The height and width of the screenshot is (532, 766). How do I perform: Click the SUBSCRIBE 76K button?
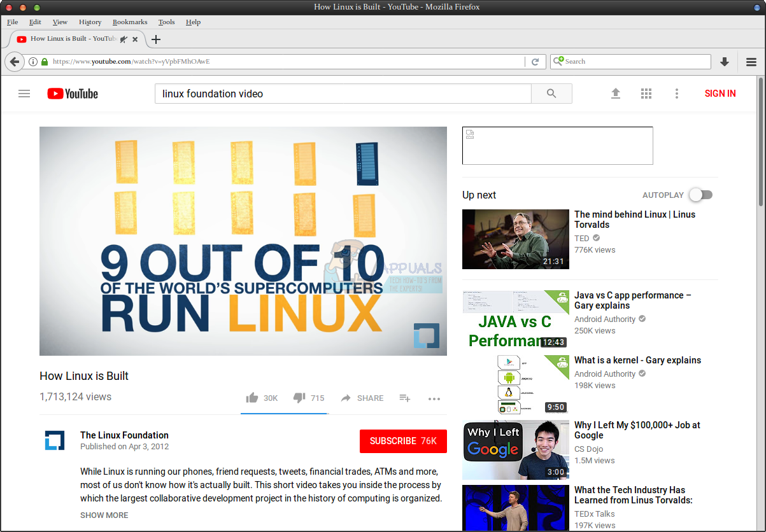[x=403, y=441]
